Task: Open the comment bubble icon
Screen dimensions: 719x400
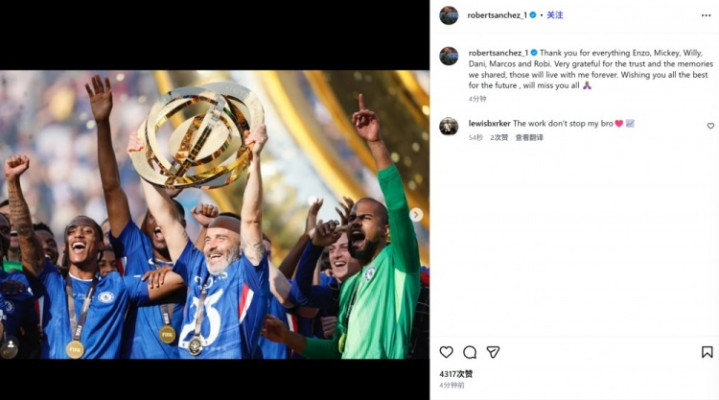Action: pyautogui.click(x=469, y=352)
